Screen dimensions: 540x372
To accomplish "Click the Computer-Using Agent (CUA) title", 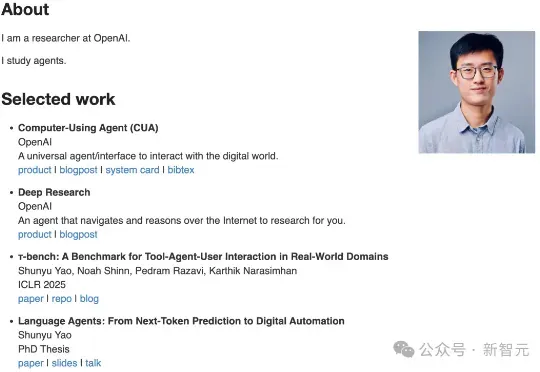I will click(x=88, y=128).
